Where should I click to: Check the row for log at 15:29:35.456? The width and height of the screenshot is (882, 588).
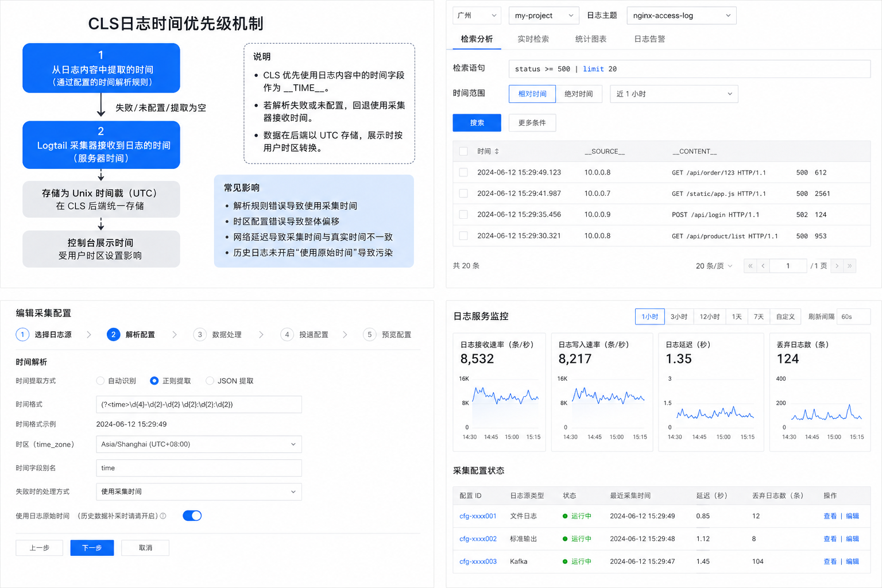pos(463,215)
